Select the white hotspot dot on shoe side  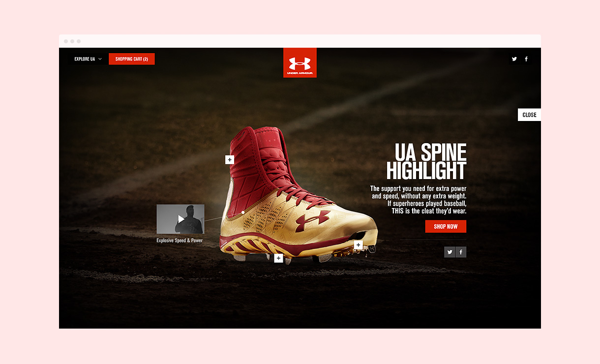pyautogui.click(x=243, y=212)
